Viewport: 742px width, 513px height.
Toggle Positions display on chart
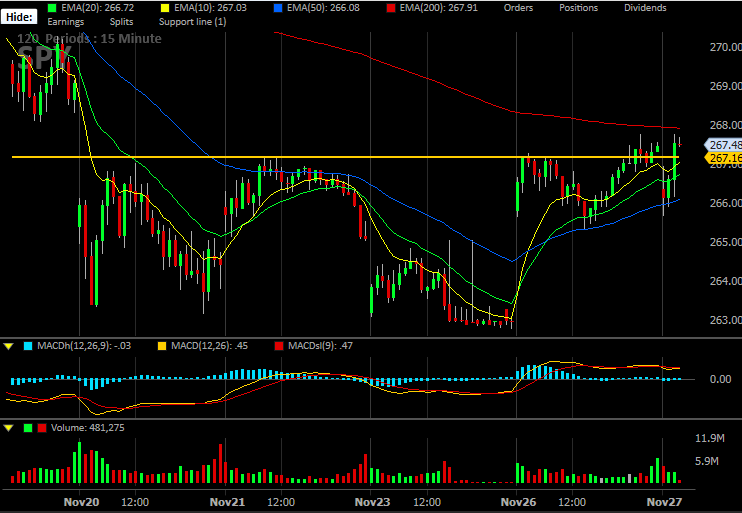coord(578,8)
